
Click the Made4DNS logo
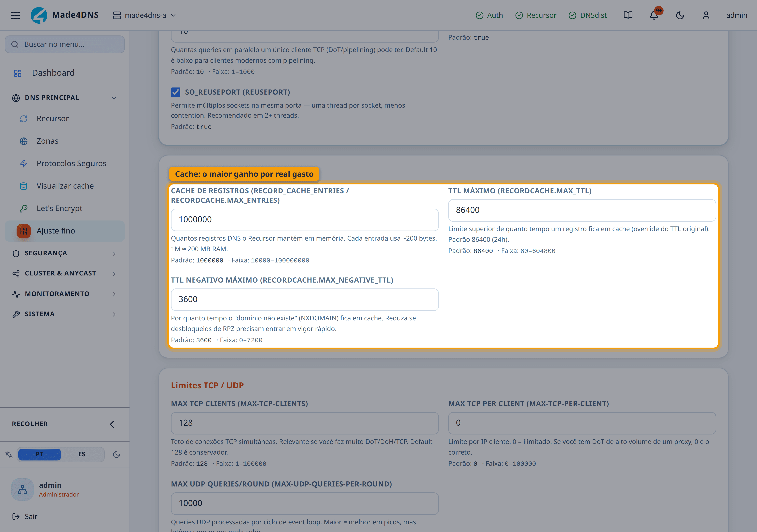39,15
